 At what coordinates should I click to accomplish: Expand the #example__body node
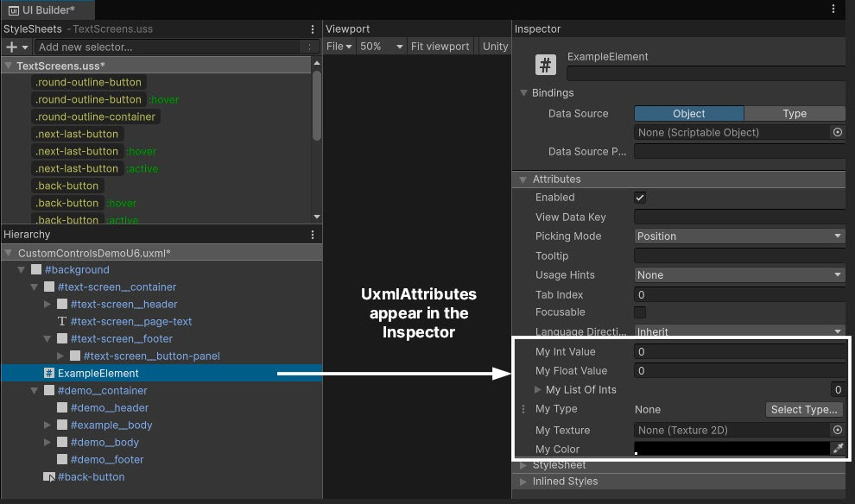pos(47,425)
